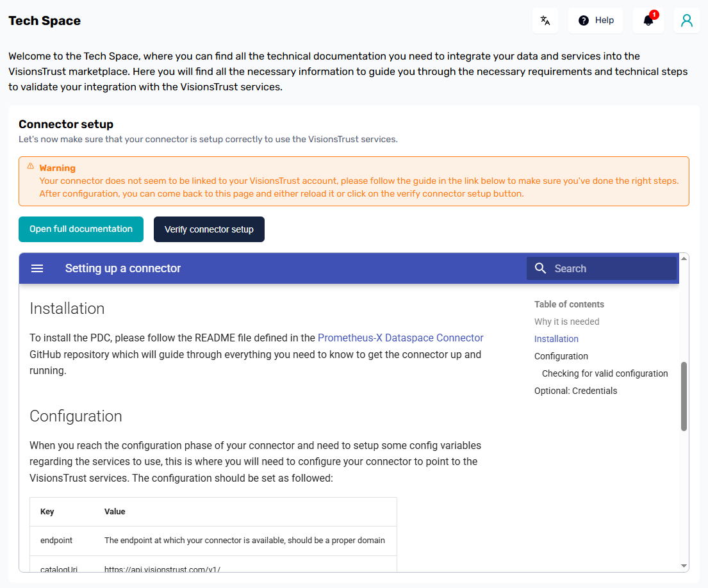
Task: Navigate to Optional: Credentials section
Action: coord(575,391)
